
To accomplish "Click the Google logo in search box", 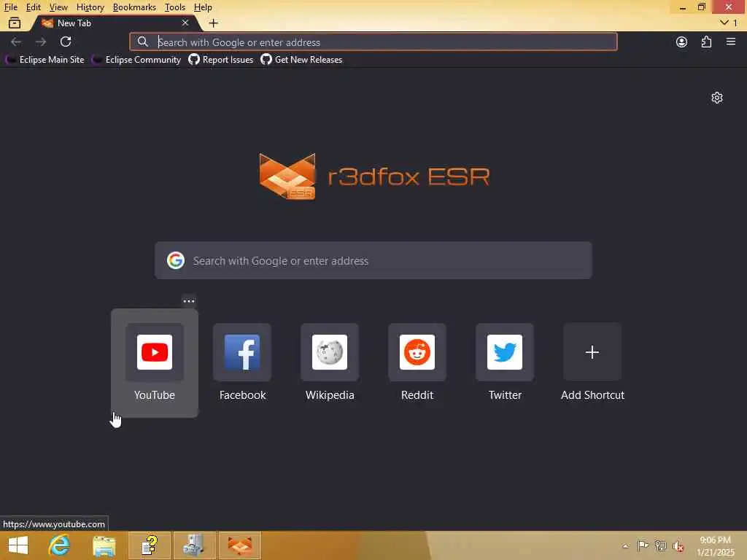I will [176, 260].
